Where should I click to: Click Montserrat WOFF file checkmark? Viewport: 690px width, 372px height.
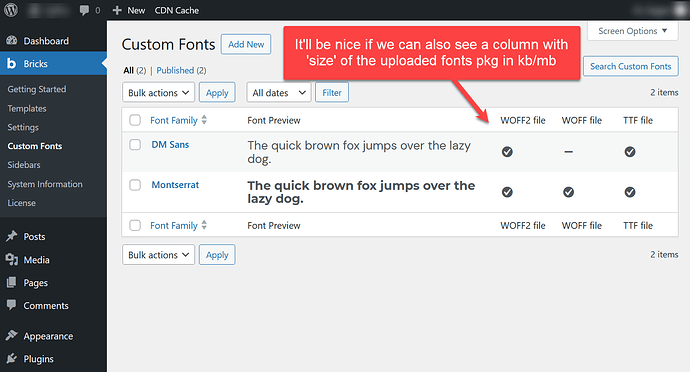coord(569,192)
